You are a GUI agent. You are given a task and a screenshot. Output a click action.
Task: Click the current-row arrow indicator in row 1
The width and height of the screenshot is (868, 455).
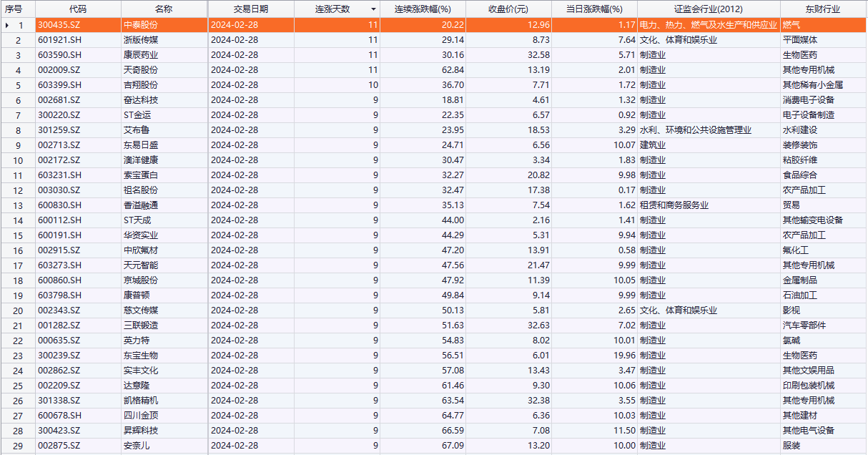click(7, 25)
